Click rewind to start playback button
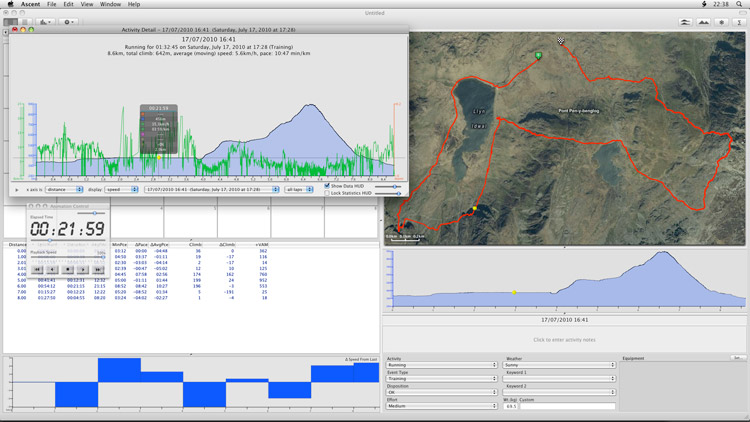 click(37, 270)
